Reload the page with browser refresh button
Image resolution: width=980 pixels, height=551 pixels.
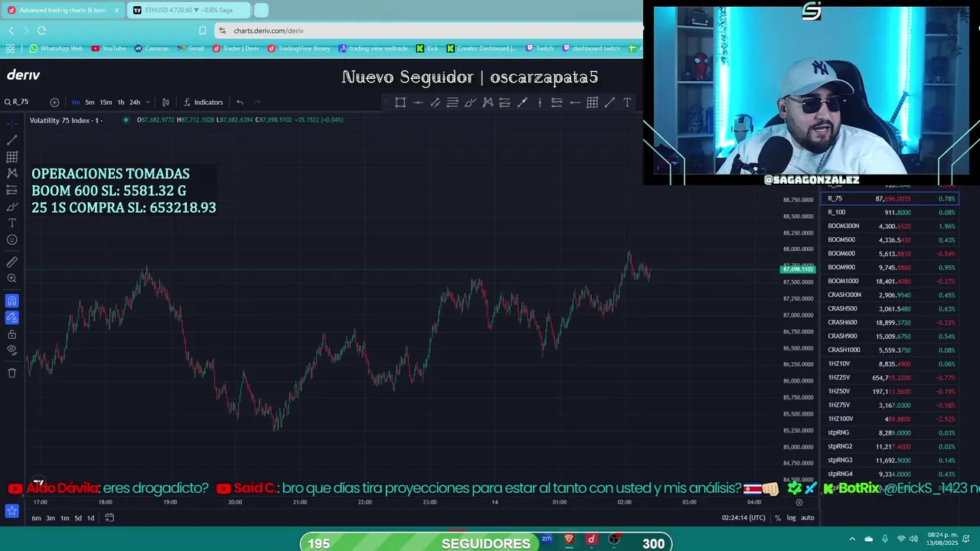click(x=41, y=31)
